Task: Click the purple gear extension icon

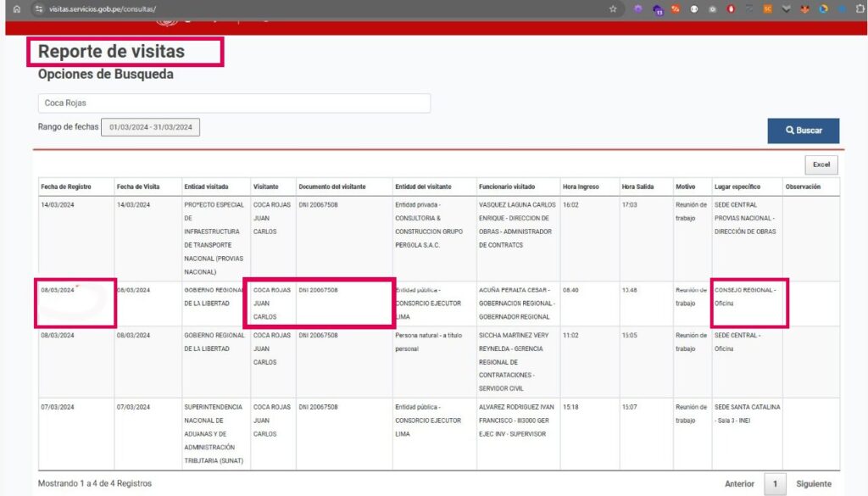Action: pos(638,8)
